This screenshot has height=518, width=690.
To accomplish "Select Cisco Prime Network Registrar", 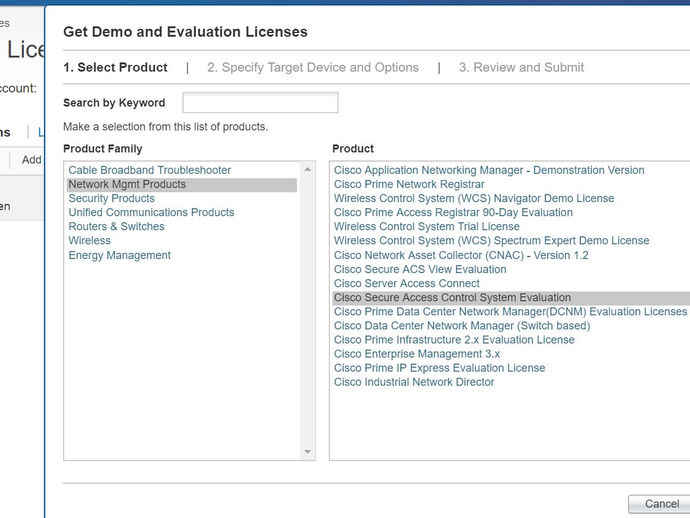I will [409, 184].
